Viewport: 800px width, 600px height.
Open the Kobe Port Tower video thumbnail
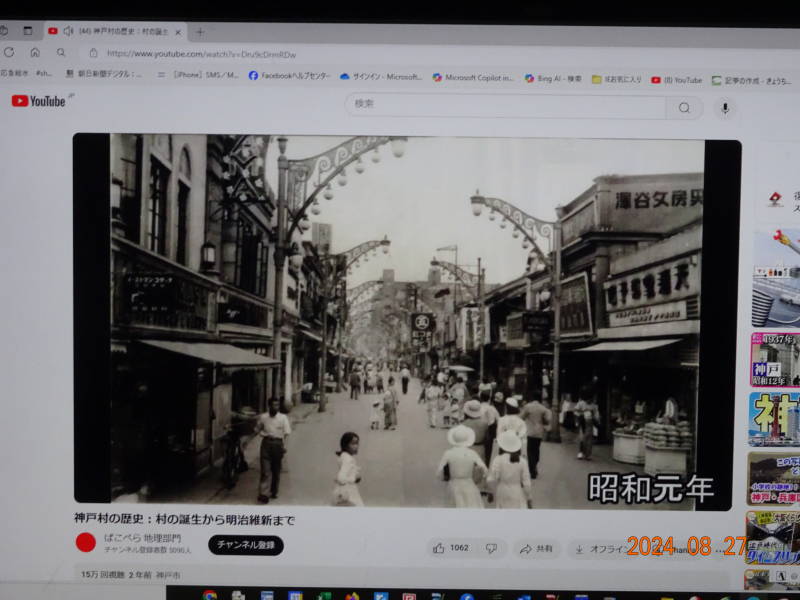[x=774, y=419]
